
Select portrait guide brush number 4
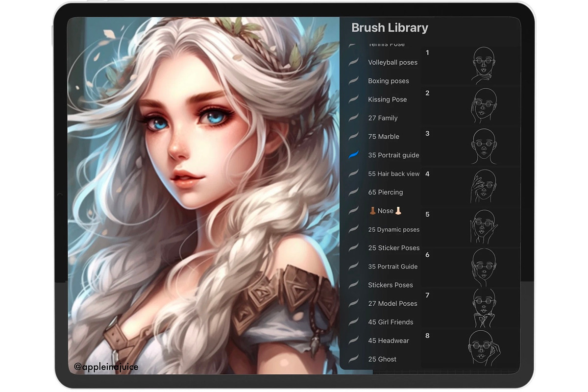pyautogui.click(x=470, y=186)
